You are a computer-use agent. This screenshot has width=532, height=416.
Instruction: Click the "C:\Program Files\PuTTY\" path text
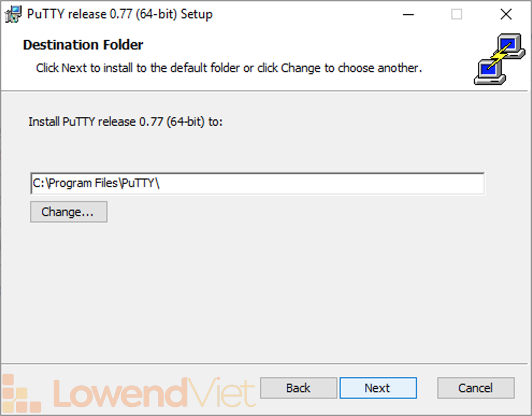tap(97, 183)
